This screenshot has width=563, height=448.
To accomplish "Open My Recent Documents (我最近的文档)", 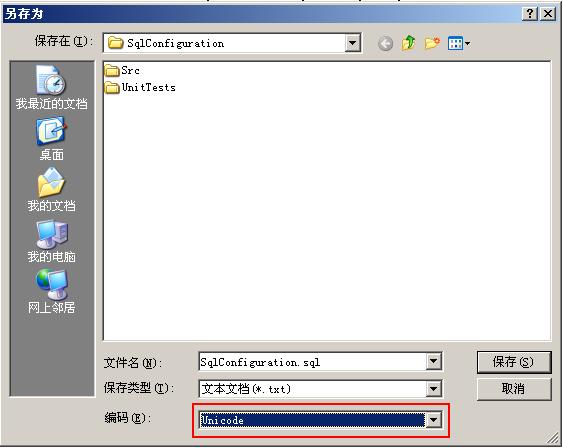I will tap(51, 87).
